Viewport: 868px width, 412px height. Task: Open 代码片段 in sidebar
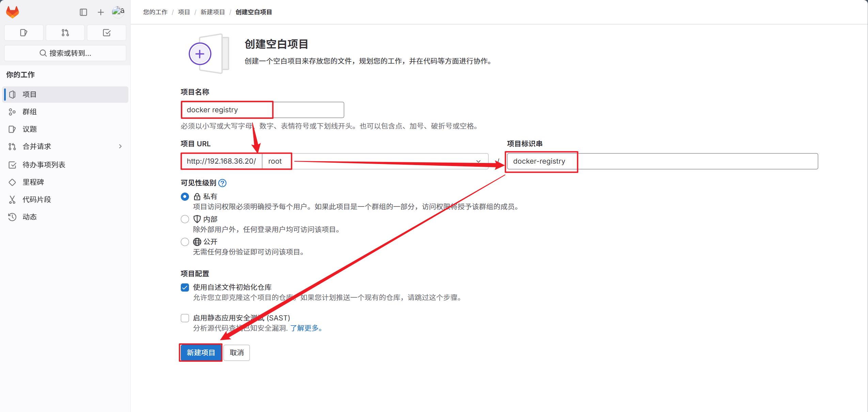click(x=37, y=199)
